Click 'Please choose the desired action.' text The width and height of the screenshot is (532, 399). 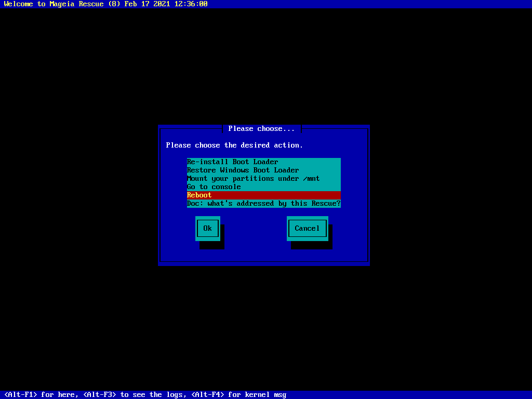[234, 145]
